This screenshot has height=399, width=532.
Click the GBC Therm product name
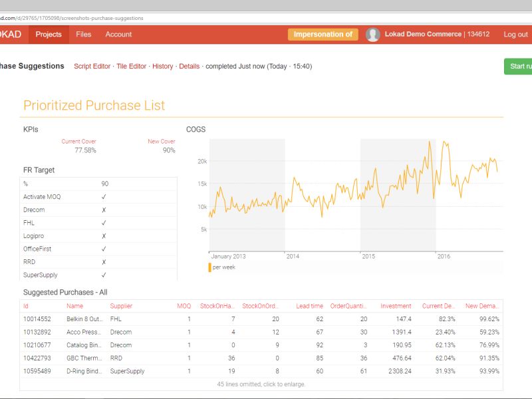pyautogui.click(x=84, y=358)
